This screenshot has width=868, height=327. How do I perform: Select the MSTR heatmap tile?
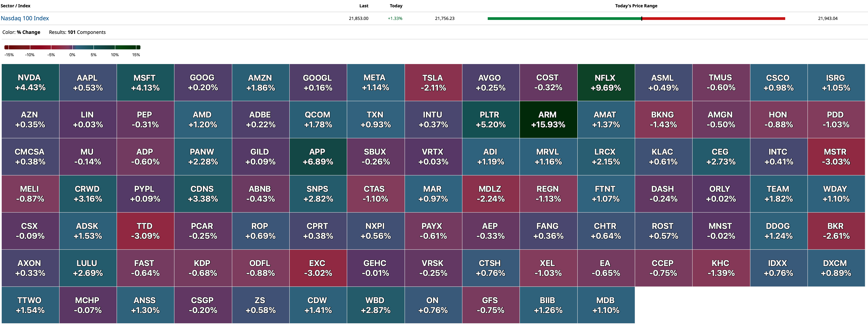836,157
